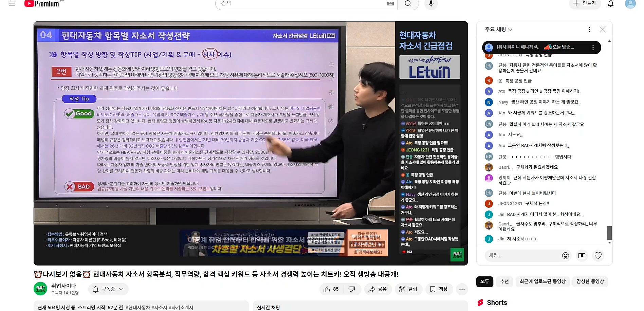Image resolution: width=644 pixels, height=311 pixels.
Task: Open the account avatar menu
Action: (630, 3)
